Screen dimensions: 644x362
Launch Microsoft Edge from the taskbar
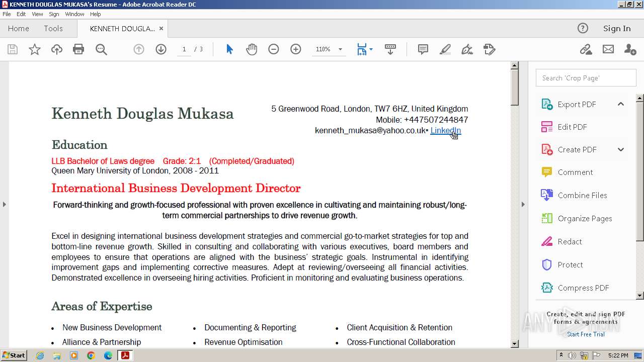[108, 355]
